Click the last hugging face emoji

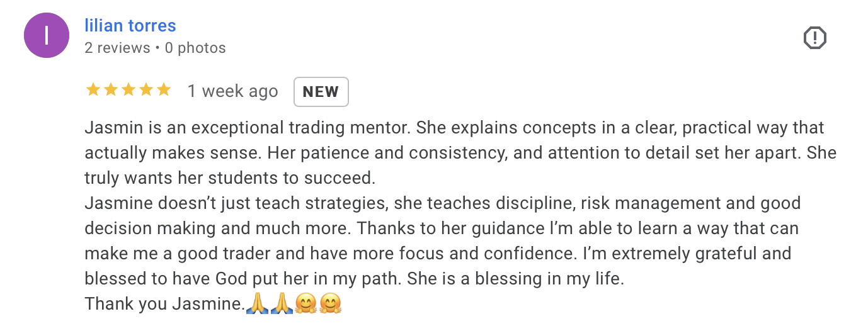pos(329,305)
